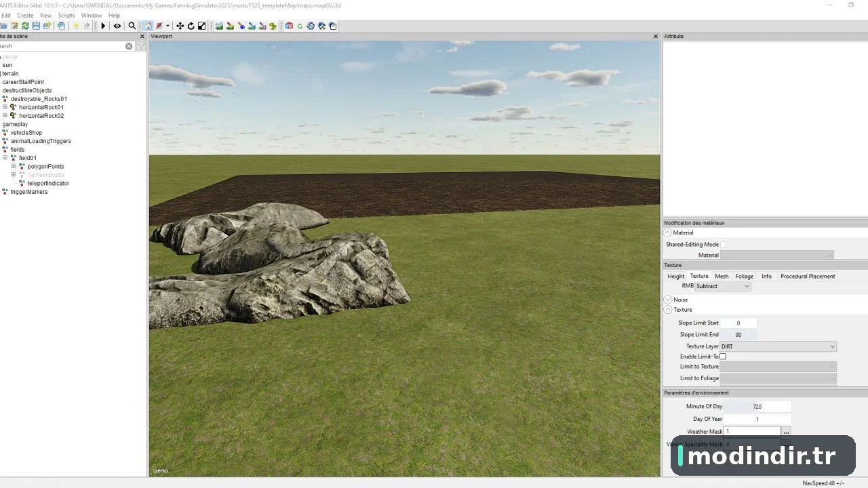868x488 pixels.
Task: Click the Weather Mask input field
Action: click(752, 432)
